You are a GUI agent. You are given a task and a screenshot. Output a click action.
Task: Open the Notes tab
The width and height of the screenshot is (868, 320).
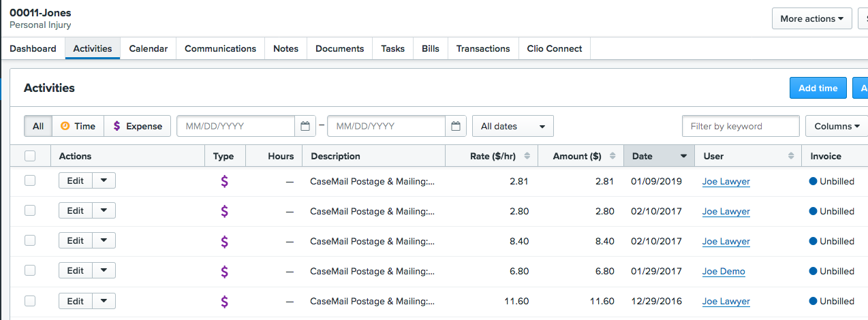[x=286, y=48]
